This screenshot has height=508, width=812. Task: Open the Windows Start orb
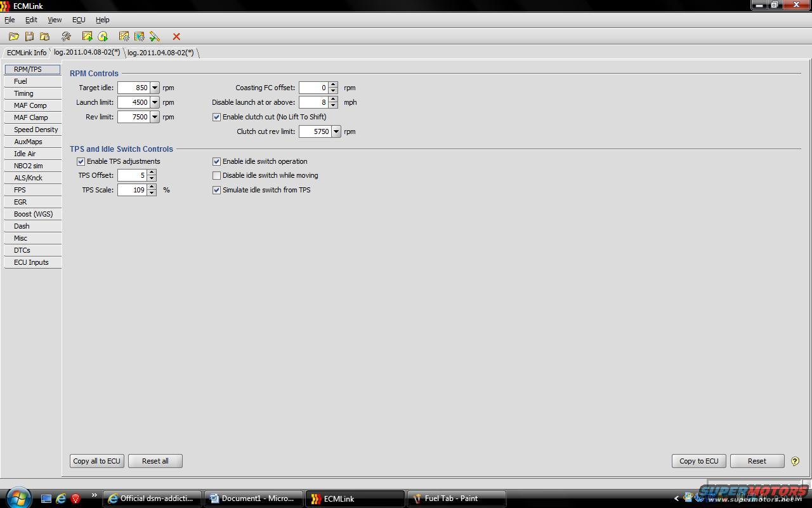click(x=18, y=497)
